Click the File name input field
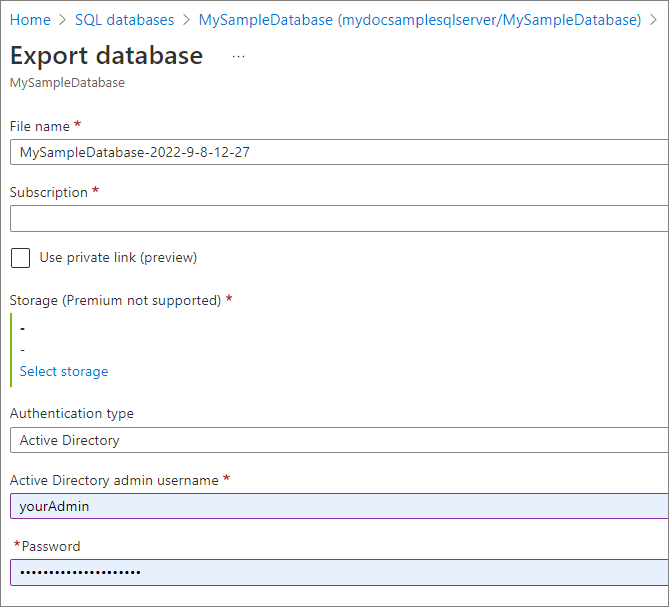This screenshot has width=669, height=612. (x=339, y=152)
